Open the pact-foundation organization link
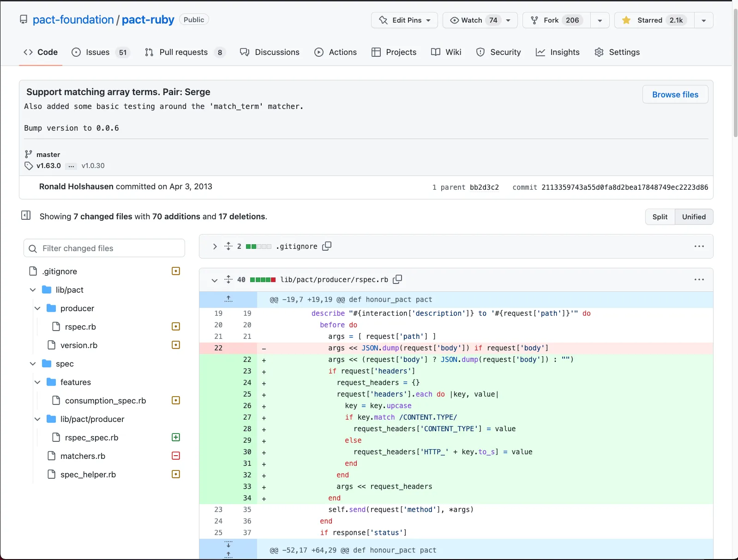Image resolution: width=738 pixels, height=560 pixels. click(x=73, y=20)
